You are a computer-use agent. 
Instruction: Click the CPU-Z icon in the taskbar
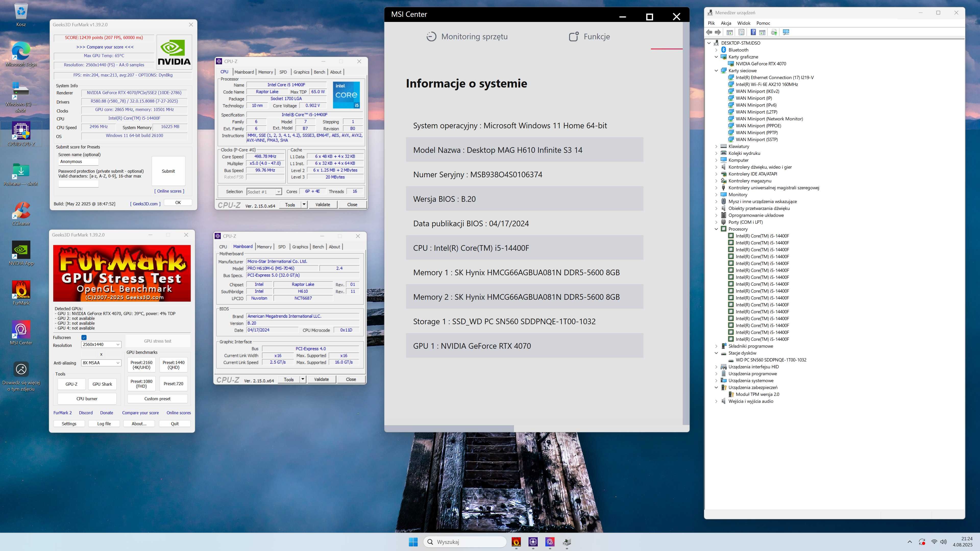coord(533,542)
